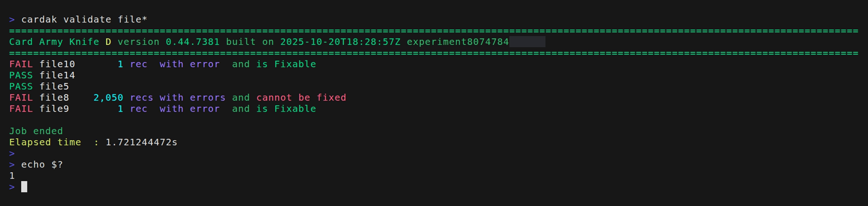Click the 2,050 record count
This screenshot has width=868, height=206.
(x=108, y=98)
